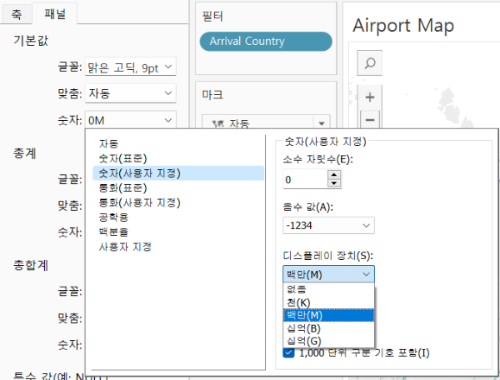Switch to the 축 tab

coord(17,14)
